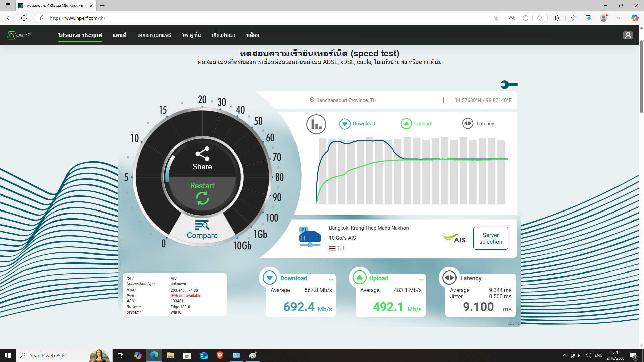Click the browser back button
The height and width of the screenshot is (362, 644).
(x=9, y=18)
